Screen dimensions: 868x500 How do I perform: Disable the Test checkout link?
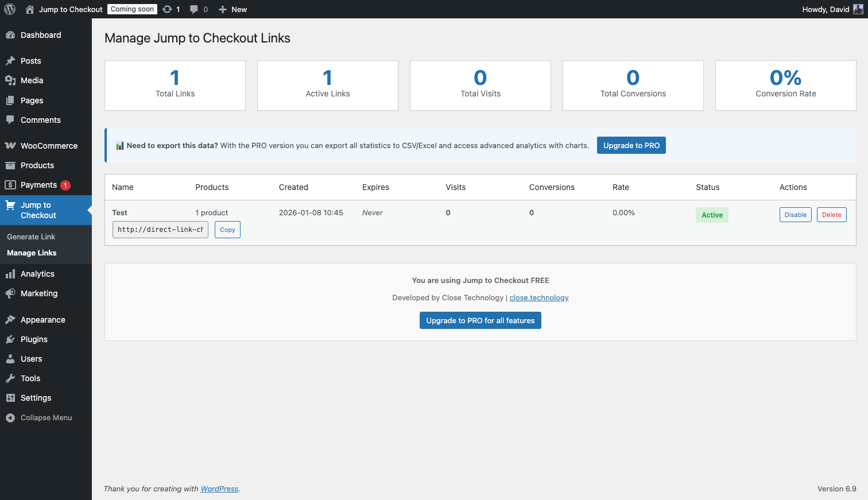[795, 215]
